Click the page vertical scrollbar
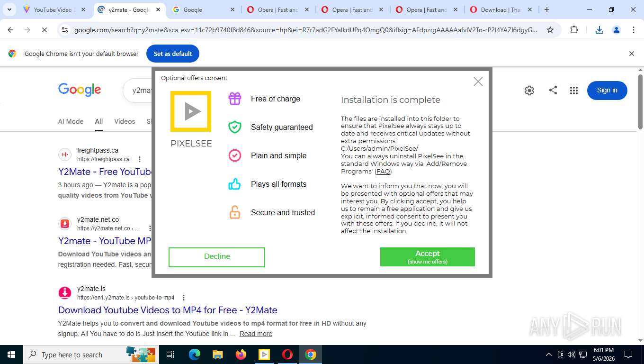Image resolution: width=644 pixels, height=364 pixels. (640, 102)
